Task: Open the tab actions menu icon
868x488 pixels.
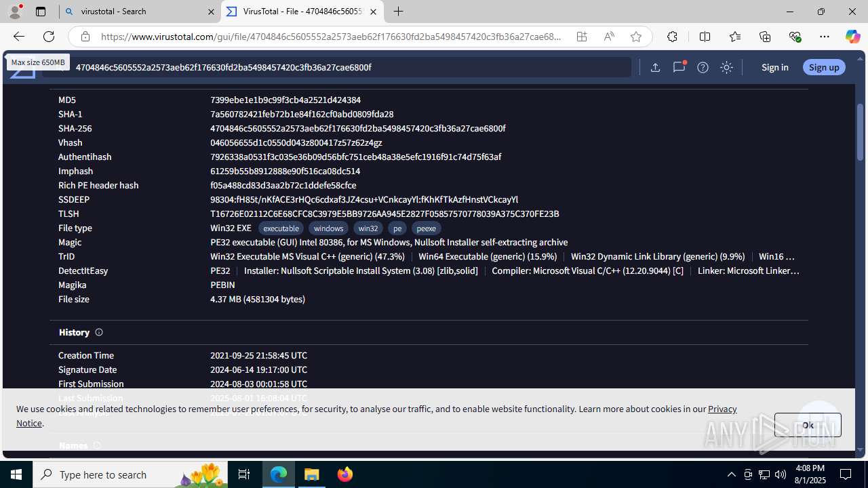Action: coord(41,12)
